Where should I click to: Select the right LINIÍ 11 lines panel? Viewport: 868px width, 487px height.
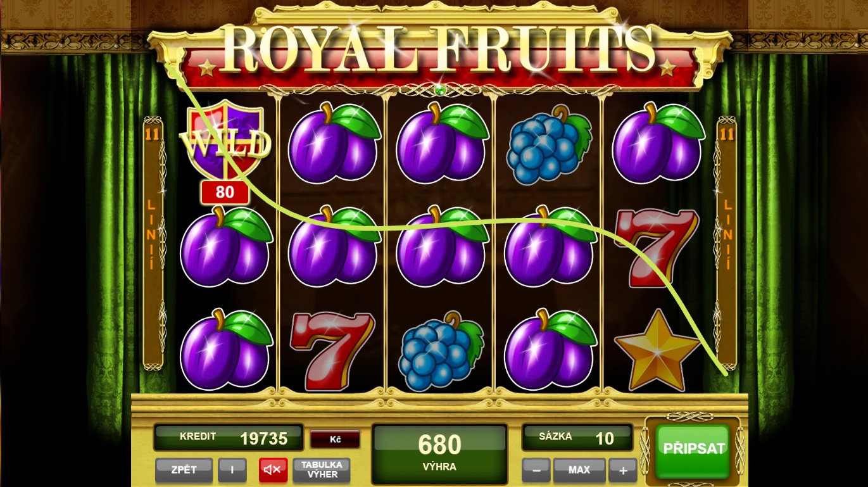pos(727,243)
